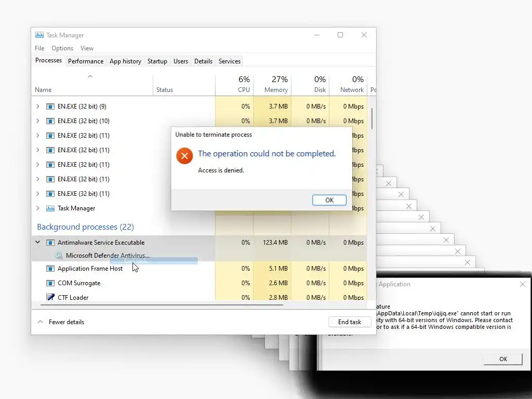Click the Task Manager title bar icon
Screen dimensions: 532x399
(x=39, y=35)
